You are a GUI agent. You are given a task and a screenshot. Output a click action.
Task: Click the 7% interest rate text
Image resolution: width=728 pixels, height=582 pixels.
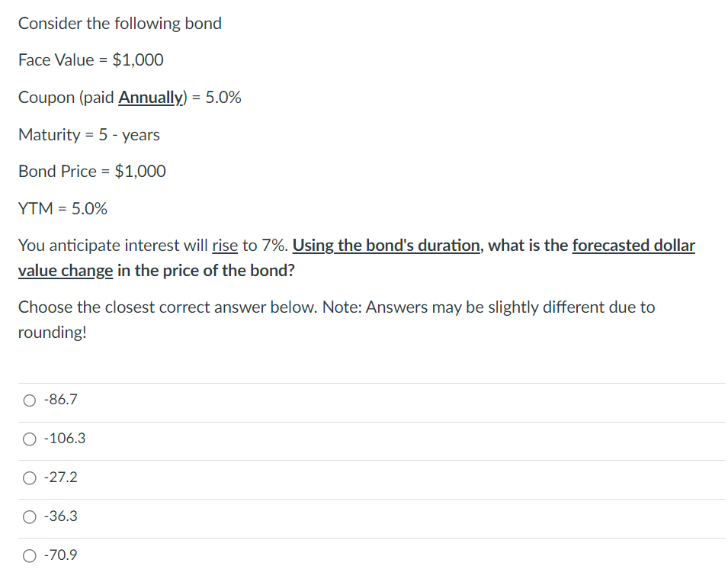[267, 245]
